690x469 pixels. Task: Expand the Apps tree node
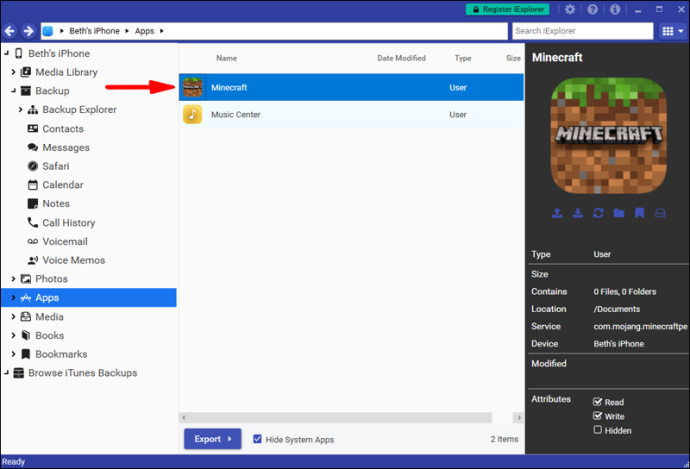[x=13, y=297]
